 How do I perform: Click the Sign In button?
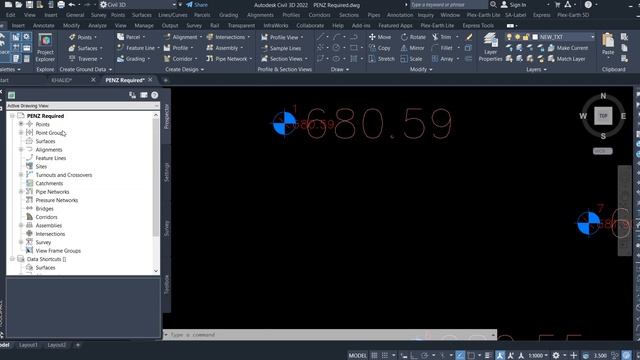(x=513, y=4)
